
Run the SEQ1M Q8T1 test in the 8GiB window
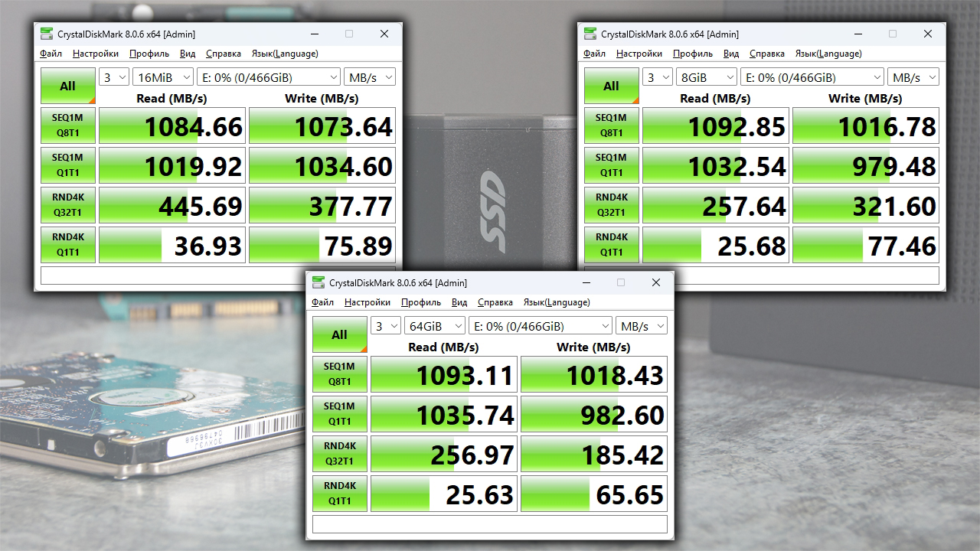[x=612, y=126]
